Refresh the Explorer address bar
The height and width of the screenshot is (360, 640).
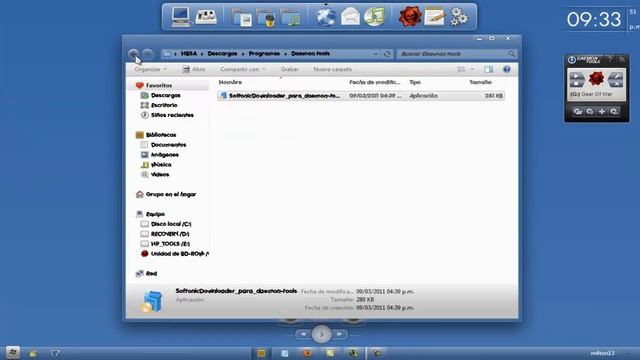tap(387, 53)
